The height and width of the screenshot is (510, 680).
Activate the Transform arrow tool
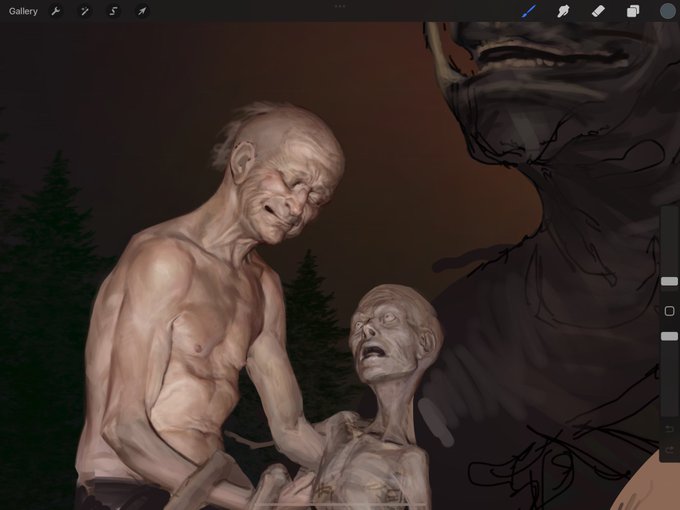[142, 11]
